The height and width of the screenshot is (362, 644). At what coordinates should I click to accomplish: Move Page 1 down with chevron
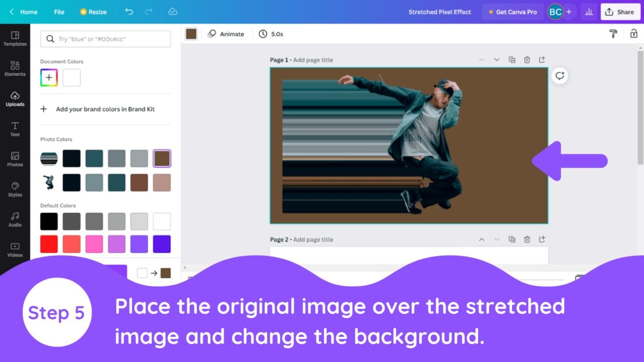(x=497, y=60)
